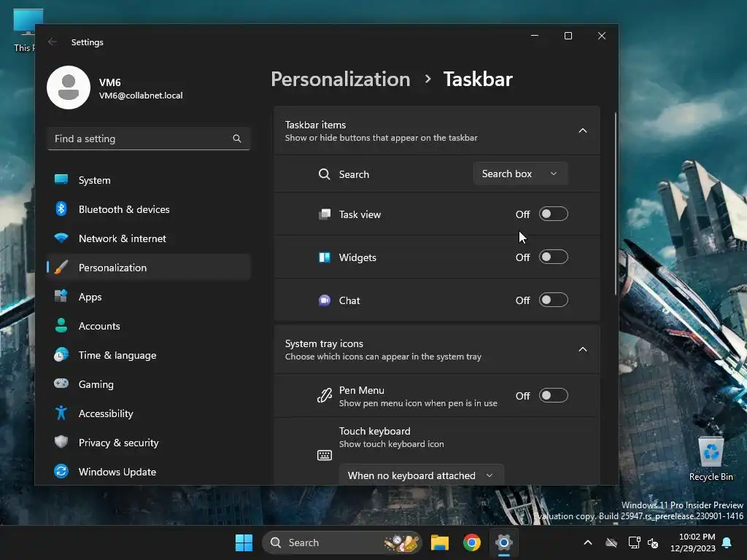Open File Explorer from the taskbar
Image resolution: width=747 pixels, height=560 pixels.
(x=440, y=542)
